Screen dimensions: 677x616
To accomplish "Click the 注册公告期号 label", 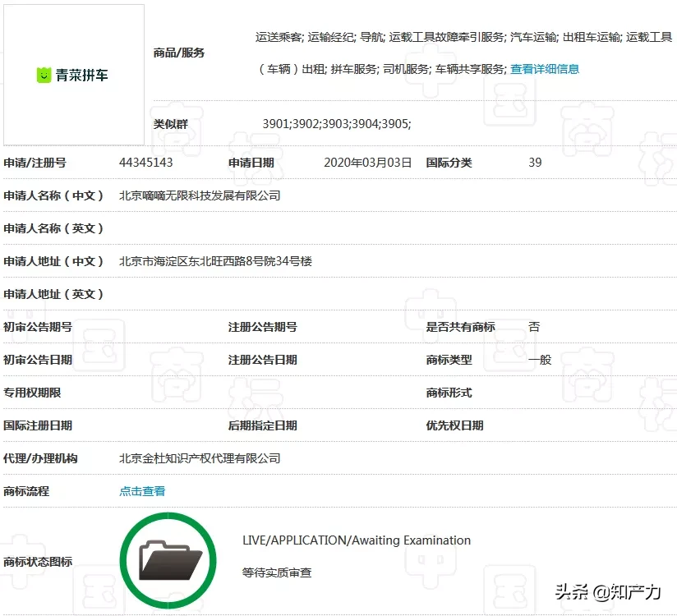I will [x=263, y=327].
